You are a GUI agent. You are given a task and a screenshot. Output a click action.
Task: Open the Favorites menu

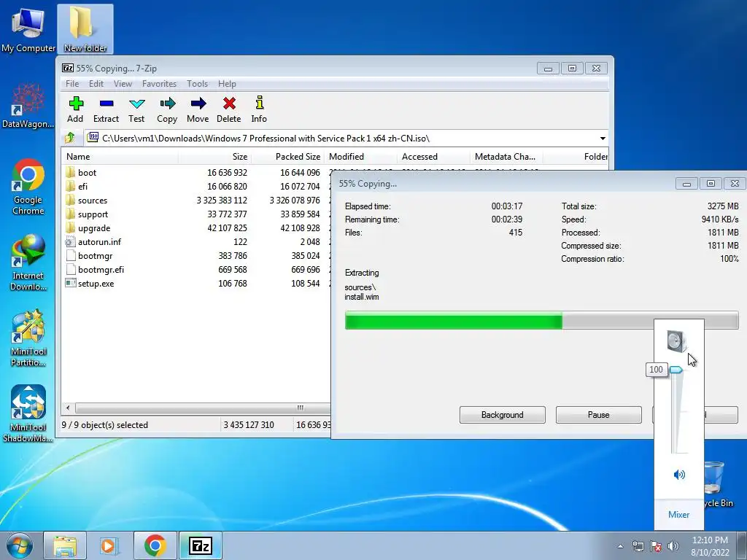(159, 84)
